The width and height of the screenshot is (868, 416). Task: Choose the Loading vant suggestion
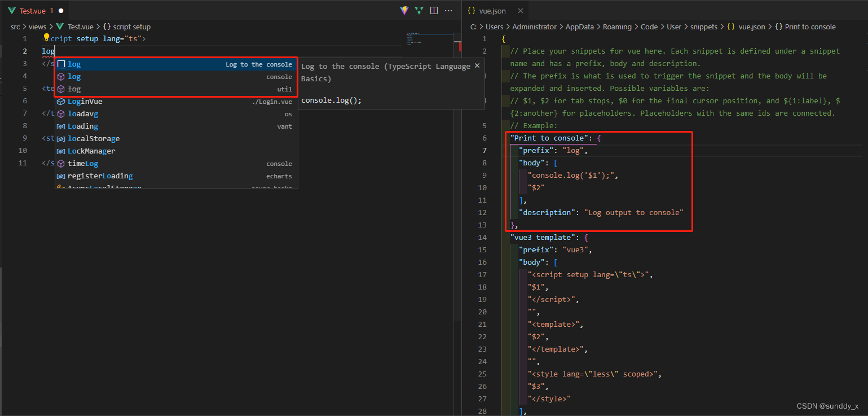(x=176, y=126)
